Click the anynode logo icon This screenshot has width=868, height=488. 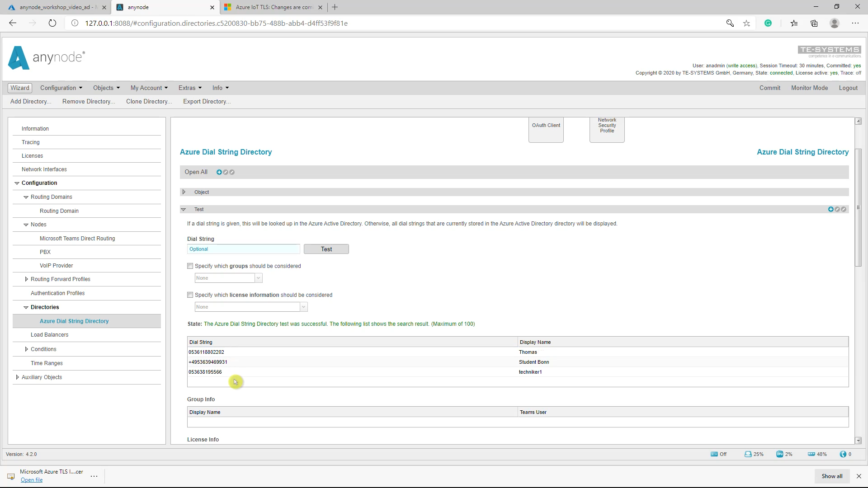tap(19, 58)
